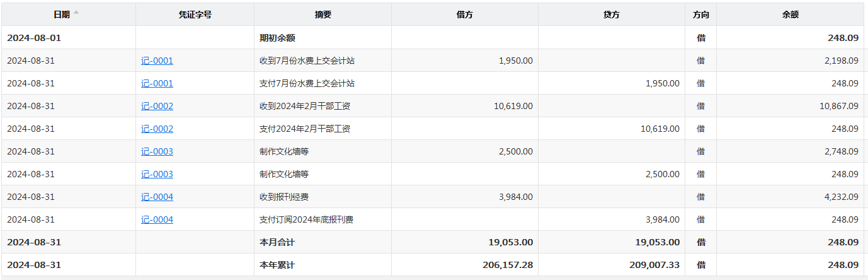Click the sort arrow beside 日期 header

[x=76, y=13]
